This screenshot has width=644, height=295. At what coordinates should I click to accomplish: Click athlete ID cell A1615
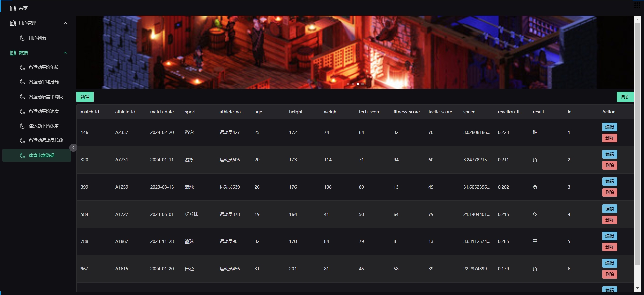[x=122, y=269]
